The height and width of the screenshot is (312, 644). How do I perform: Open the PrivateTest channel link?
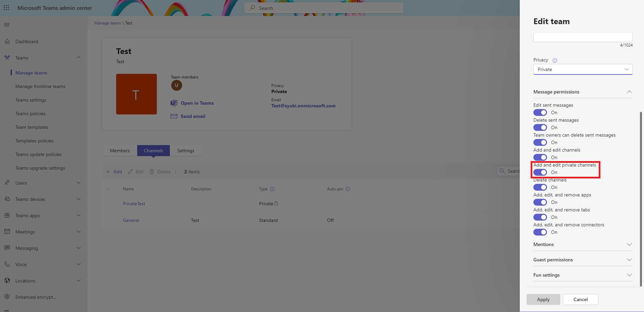[x=134, y=204]
